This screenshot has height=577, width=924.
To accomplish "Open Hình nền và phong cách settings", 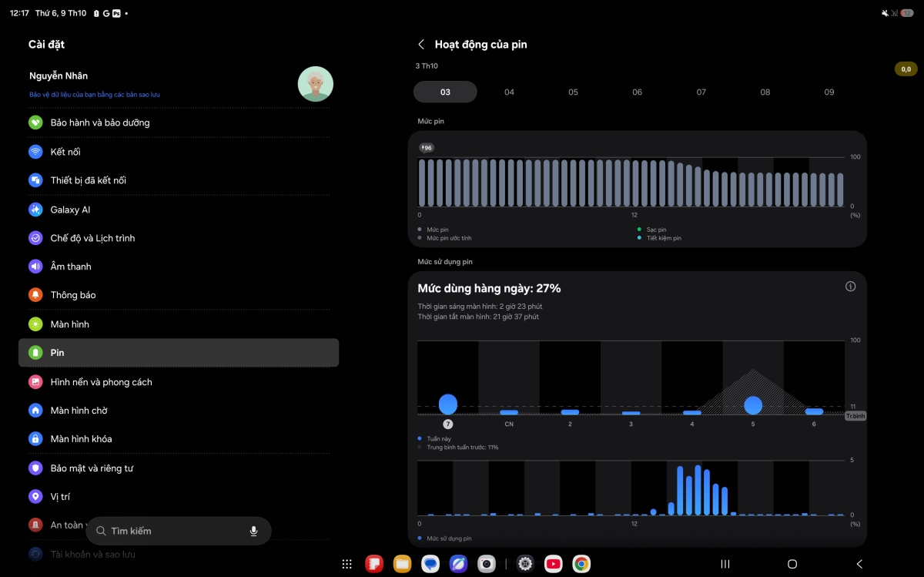I will coord(179,382).
